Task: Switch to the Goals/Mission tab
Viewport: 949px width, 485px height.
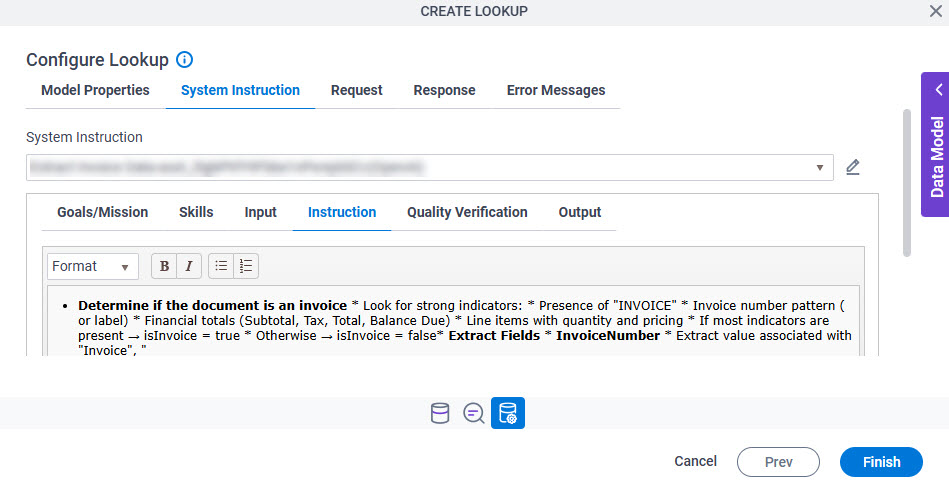Action: point(102,213)
